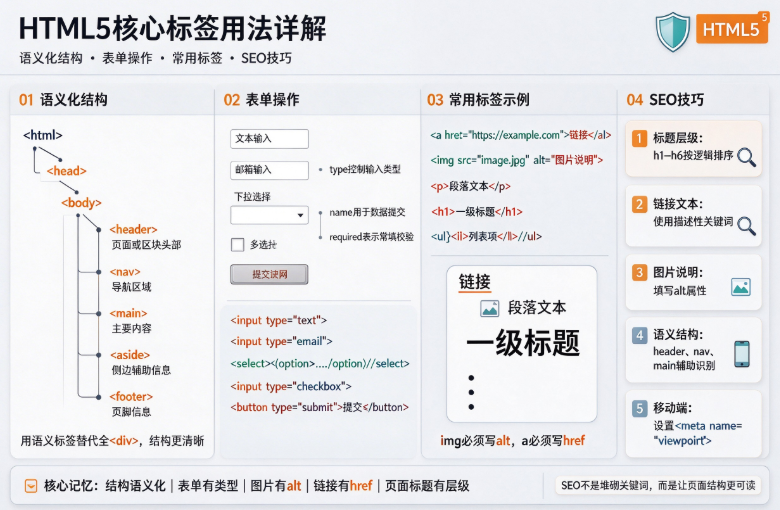The width and height of the screenshot is (780, 510).
Task: Select the 02 表单操作 section header
Action: pyautogui.click(x=261, y=100)
